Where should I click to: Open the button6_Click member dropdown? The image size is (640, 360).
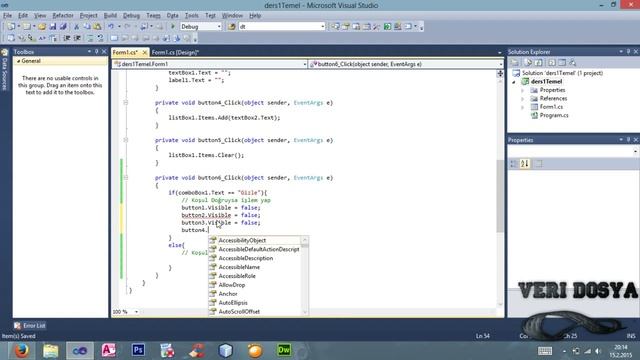500,64
